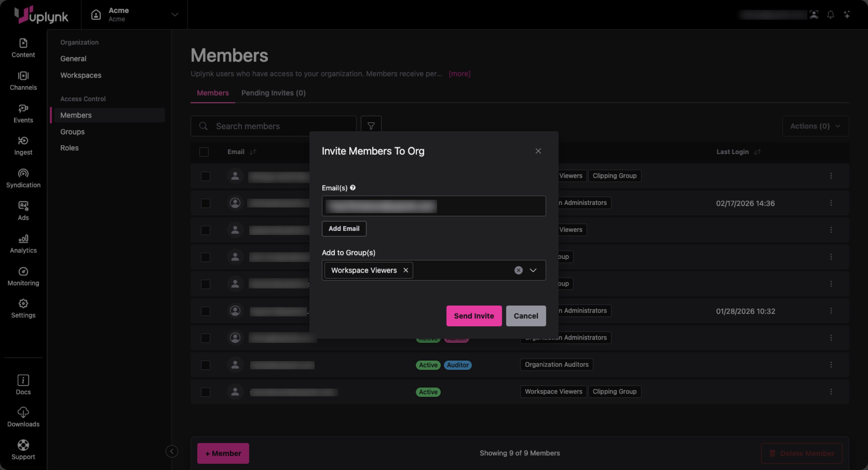The height and width of the screenshot is (470, 868).
Task: Expand the Add to Group(s) dropdown arrow
Action: coord(533,270)
